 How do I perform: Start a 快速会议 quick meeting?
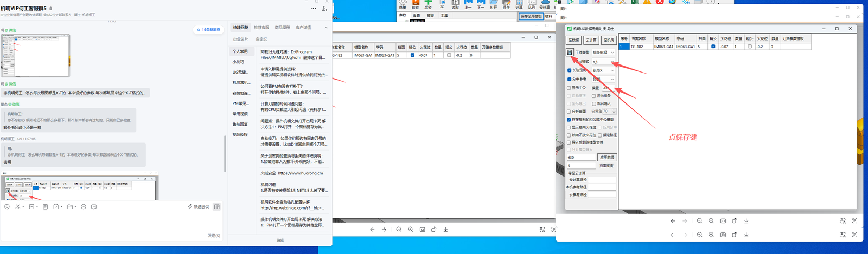[199, 206]
